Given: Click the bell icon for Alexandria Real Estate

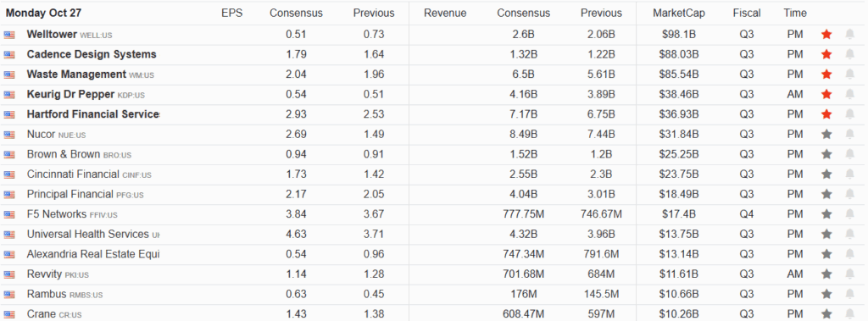Looking at the screenshot, I should pyautogui.click(x=849, y=253).
